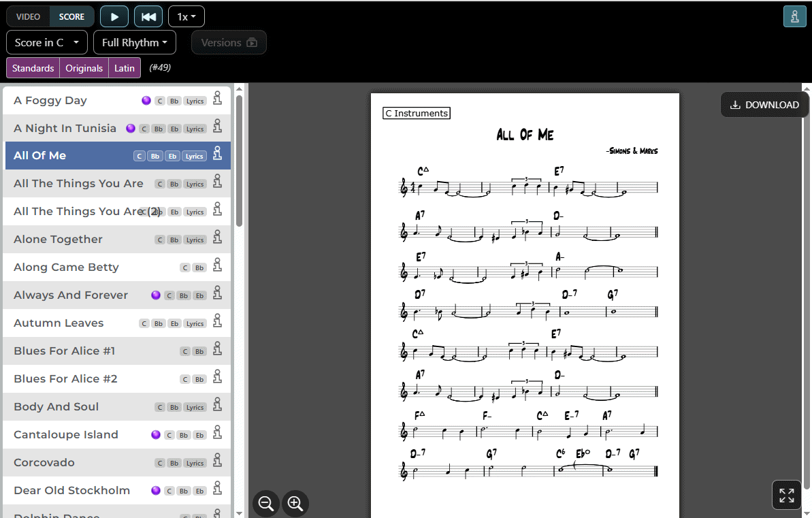Click the purple dot on A Foggy Day
Screen dimensions: 812x518
pyautogui.click(x=146, y=101)
